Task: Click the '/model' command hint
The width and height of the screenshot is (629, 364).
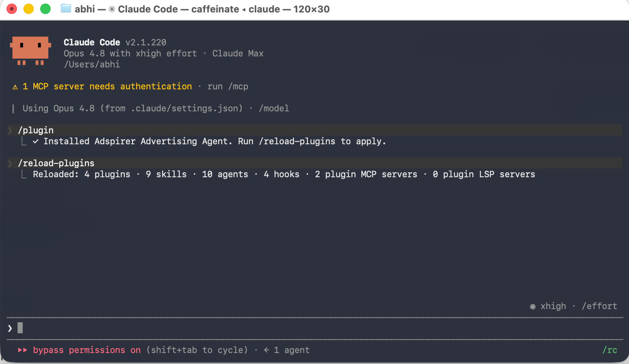Action: point(274,108)
